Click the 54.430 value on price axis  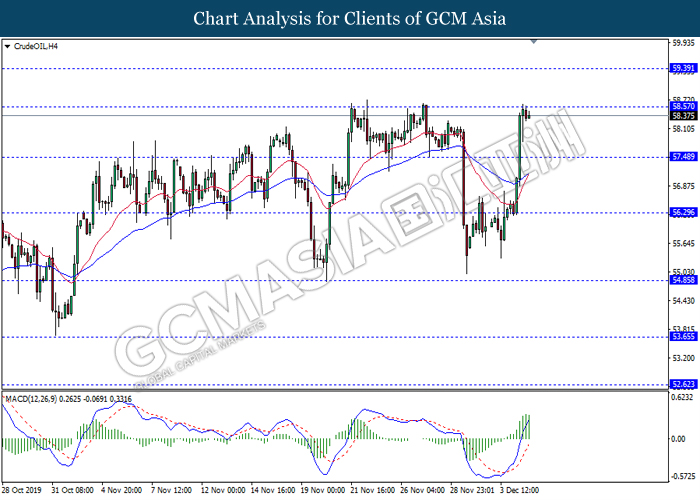pyautogui.click(x=683, y=301)
